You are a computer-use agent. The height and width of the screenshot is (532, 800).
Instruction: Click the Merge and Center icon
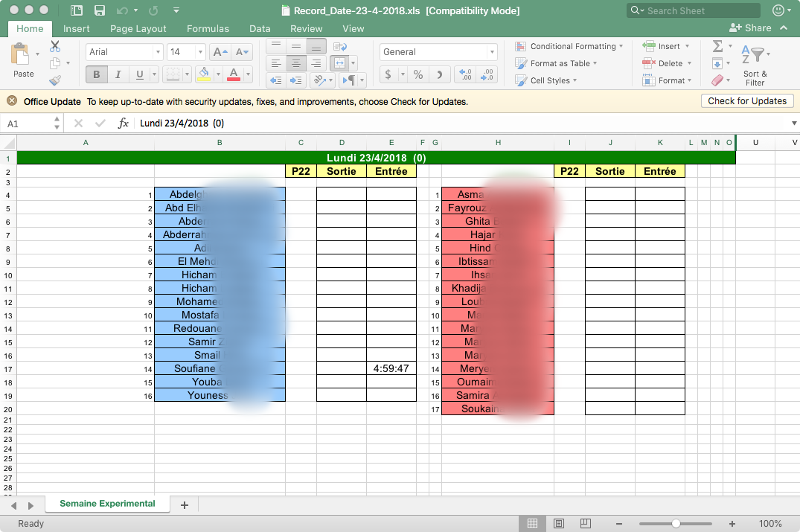pyautogui.click(x=340, y=63)
